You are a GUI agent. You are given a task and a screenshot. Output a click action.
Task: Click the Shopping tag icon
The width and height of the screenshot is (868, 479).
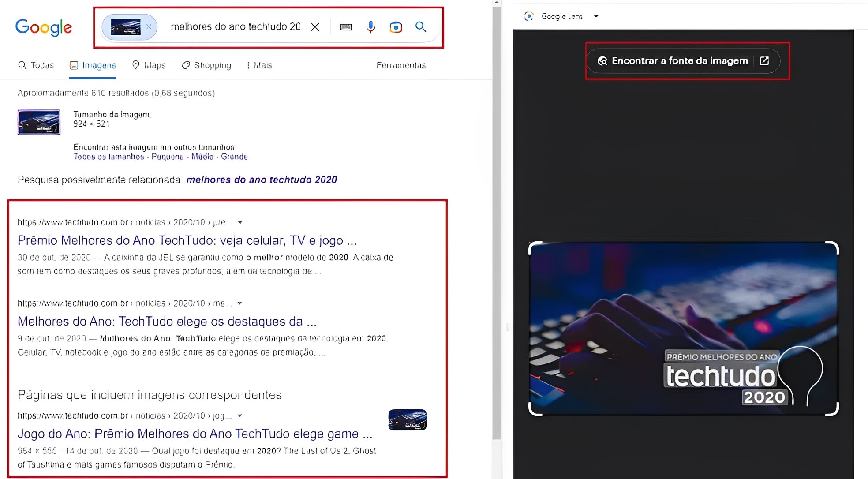point(186,65)
